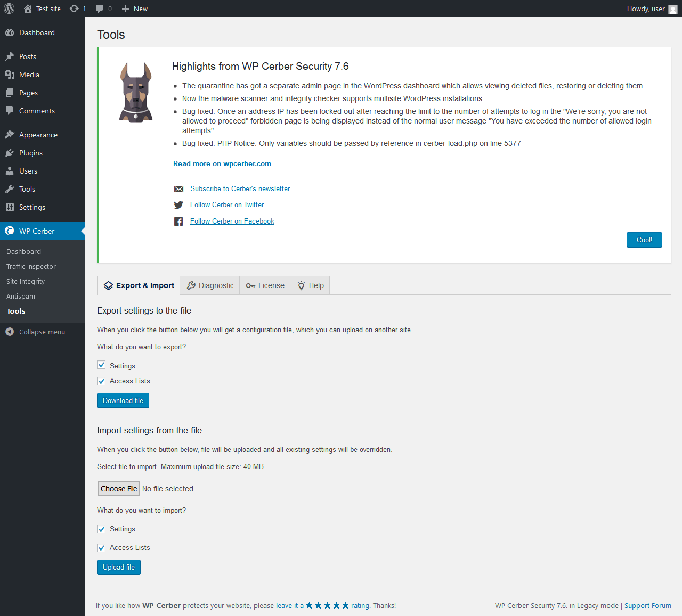
Task: Click the Pages icon in sidebar
Action: [x=10, y=93]
